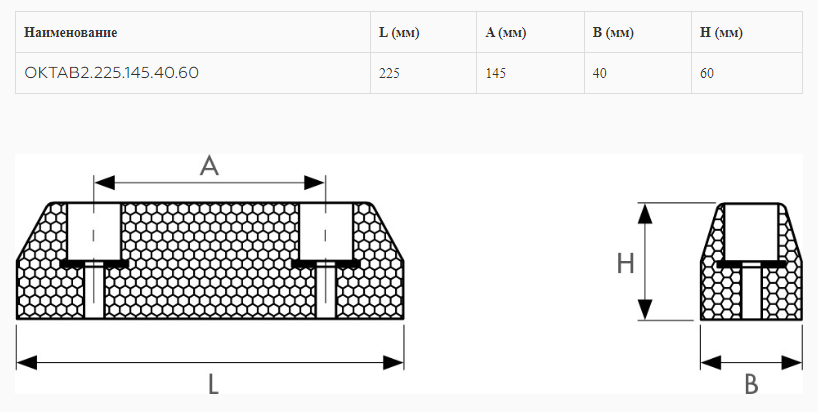
Task: Select the Наименование column header
Action: 193,32
